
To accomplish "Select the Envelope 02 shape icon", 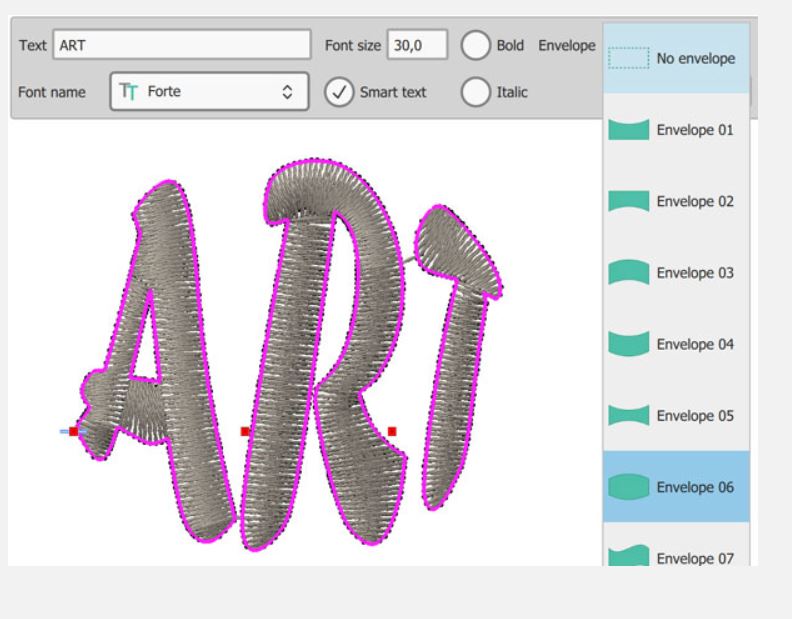I will click(x=628, y=201).
